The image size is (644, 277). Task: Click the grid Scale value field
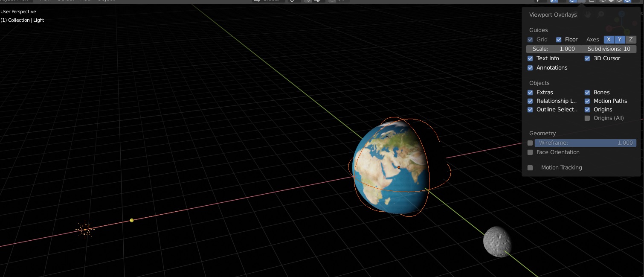[x=554, y=49]
